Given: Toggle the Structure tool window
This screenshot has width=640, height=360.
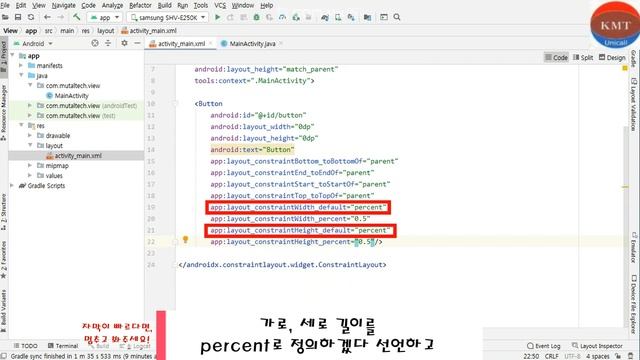Looking at the screenshot, I should 4,211.
